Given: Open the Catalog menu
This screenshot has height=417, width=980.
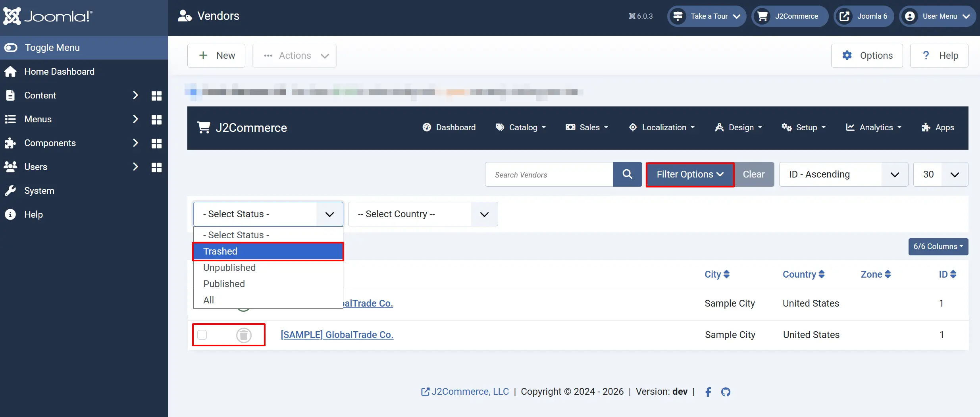Looking at the screenshot, I should tap(521, 127).
